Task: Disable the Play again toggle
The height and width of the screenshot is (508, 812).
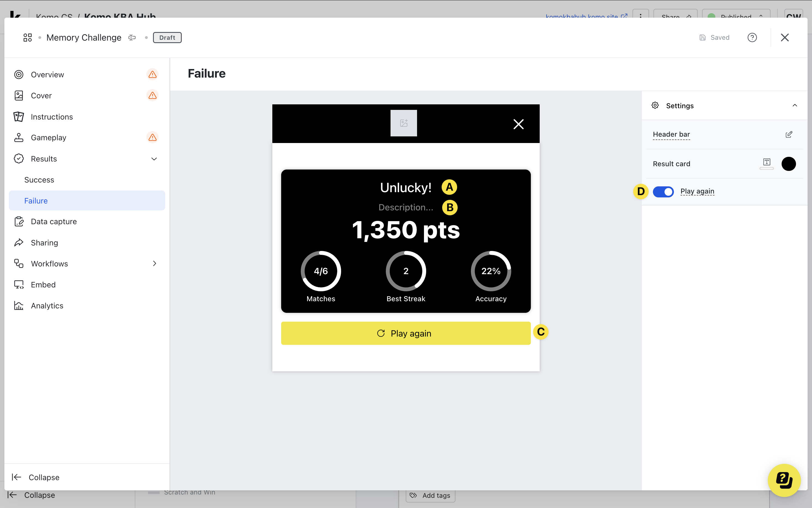Action: 663,192
